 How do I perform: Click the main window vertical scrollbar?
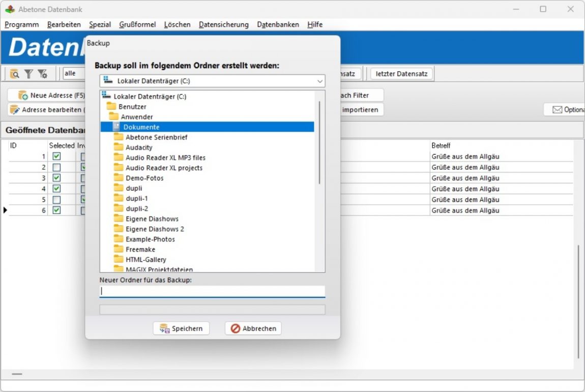coord(579,302)
